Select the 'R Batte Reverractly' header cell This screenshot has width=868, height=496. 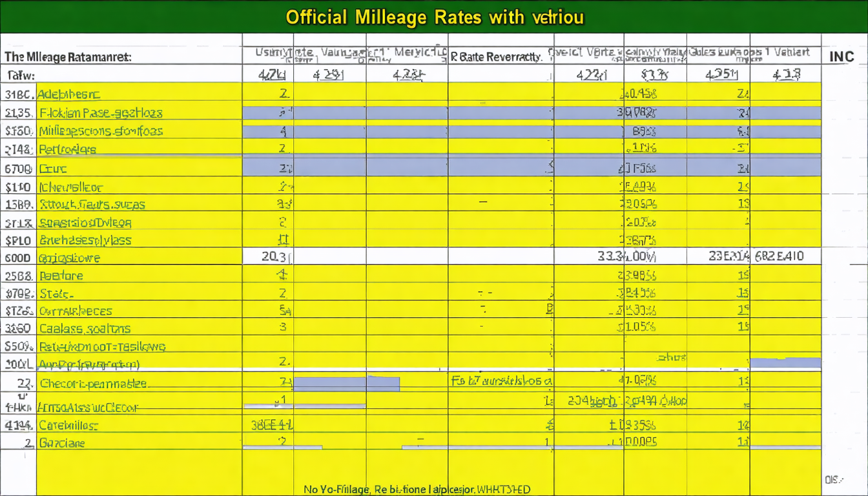495,57
